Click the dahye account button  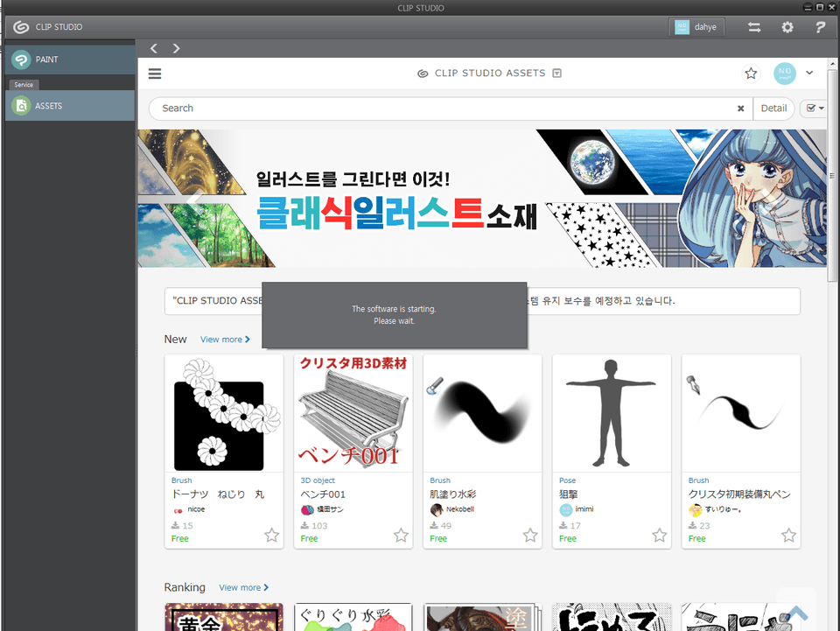tap(696, 27)
